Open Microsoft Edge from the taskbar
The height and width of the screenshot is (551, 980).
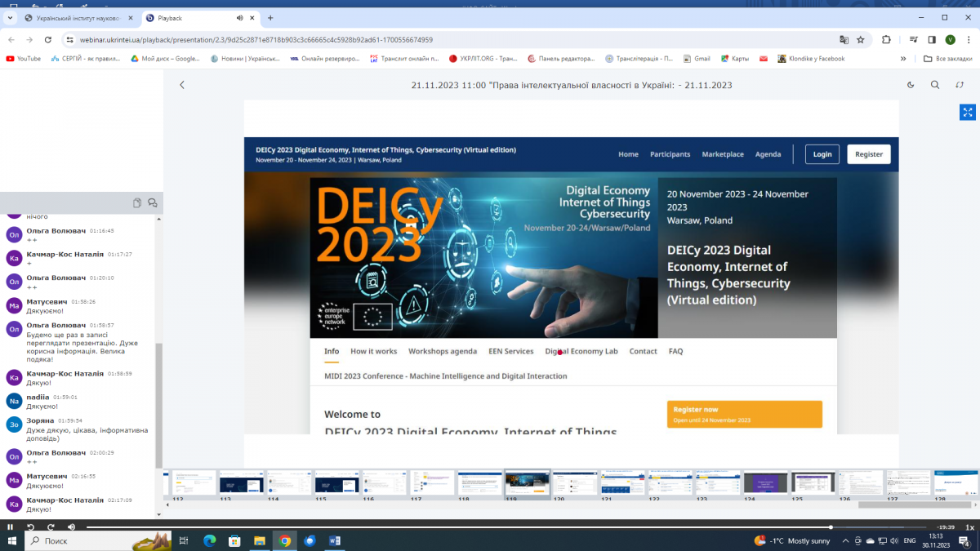click(x=208, y=541)
